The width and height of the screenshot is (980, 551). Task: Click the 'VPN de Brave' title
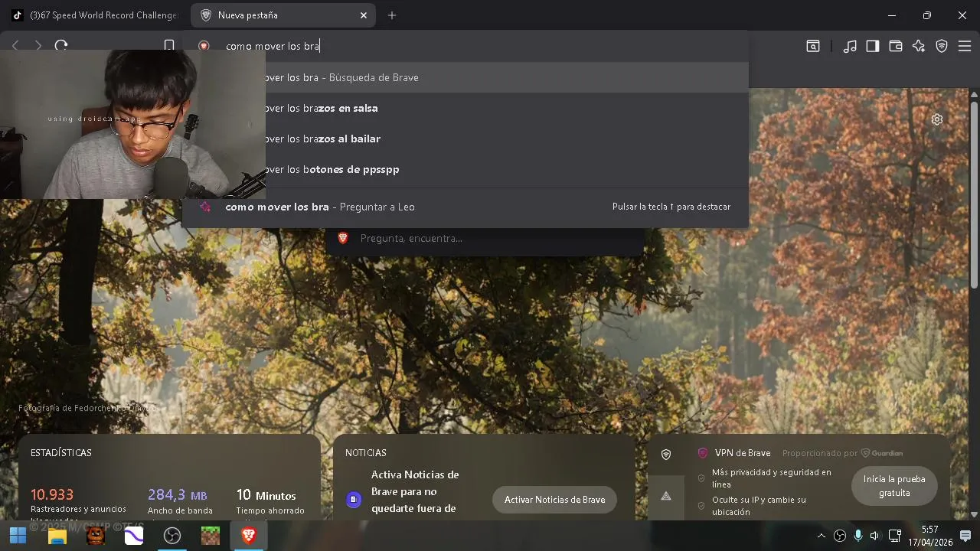coord(743,453)
